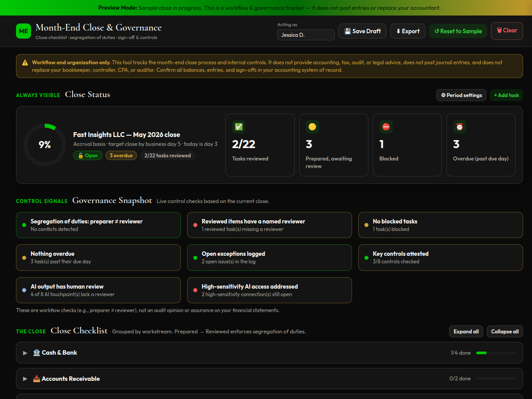Click the Blocked count stat card

(407, 145)
